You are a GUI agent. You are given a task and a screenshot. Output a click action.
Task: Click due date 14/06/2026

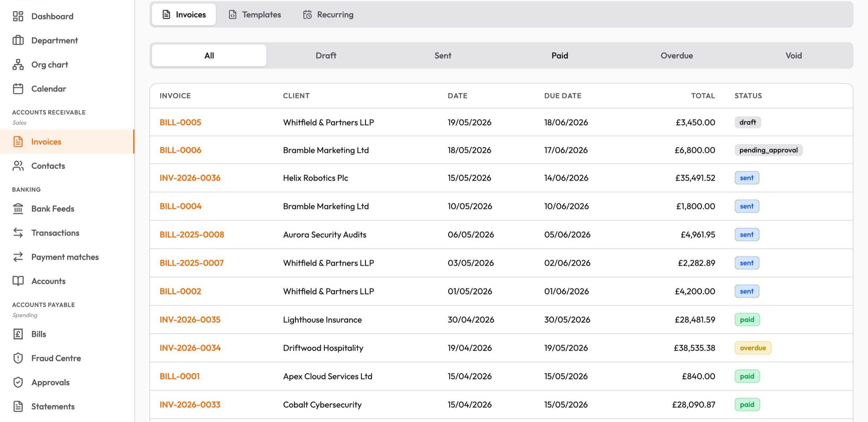(566, 178)
